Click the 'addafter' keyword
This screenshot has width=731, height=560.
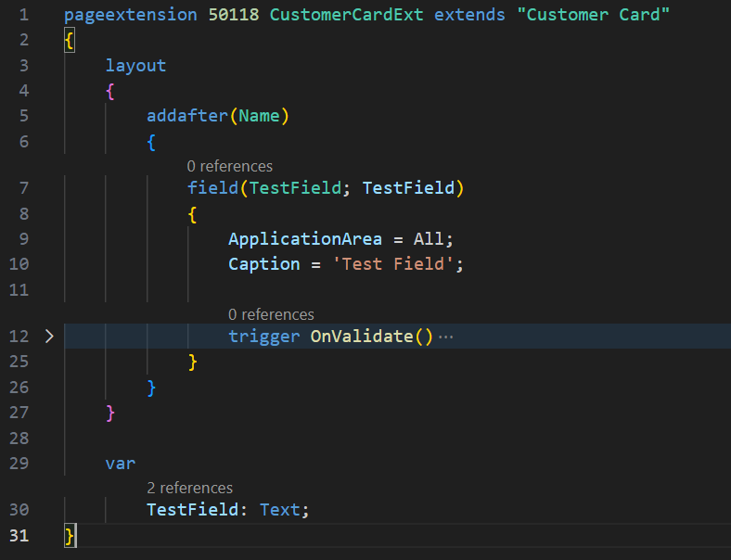[187, 117]
